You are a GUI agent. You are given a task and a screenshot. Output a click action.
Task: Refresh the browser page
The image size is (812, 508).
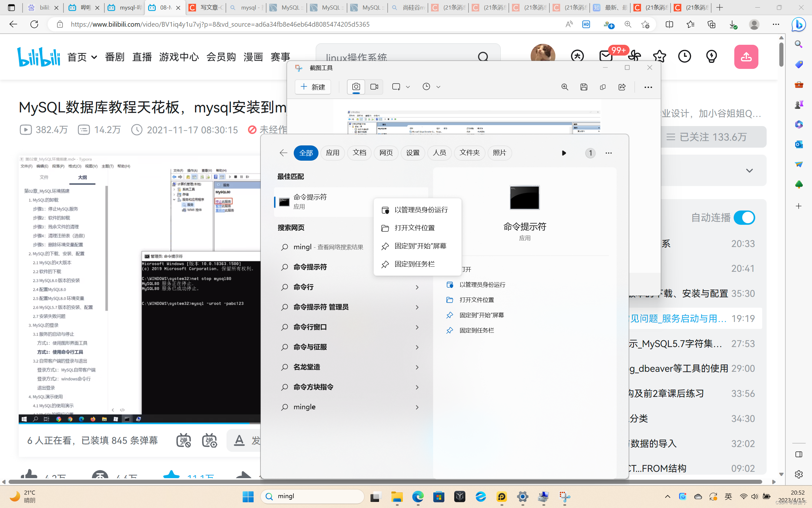34,24
